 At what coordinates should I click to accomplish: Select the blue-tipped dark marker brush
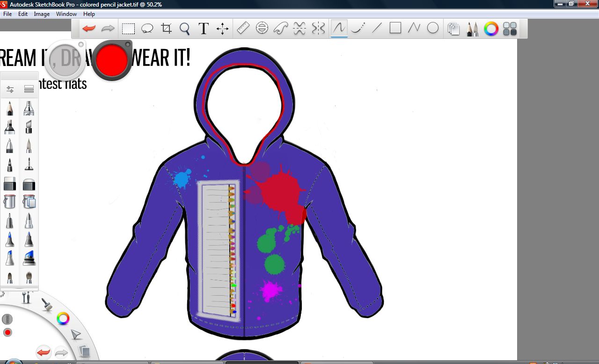pos(29,240)
